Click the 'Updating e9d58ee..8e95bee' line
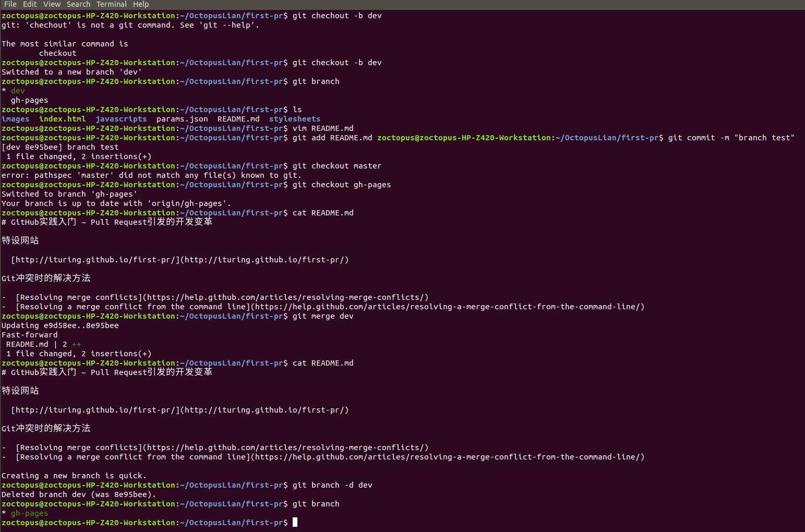The width and height of the screenshot is (805, 532). [x=60, y=325]
